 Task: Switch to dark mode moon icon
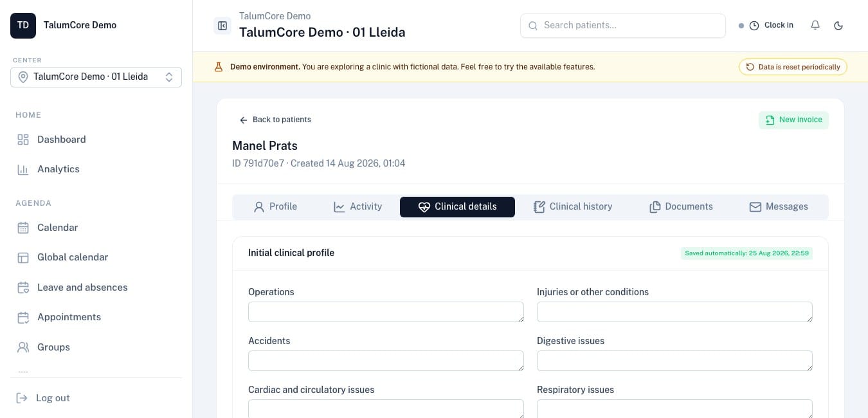point(838,25)
